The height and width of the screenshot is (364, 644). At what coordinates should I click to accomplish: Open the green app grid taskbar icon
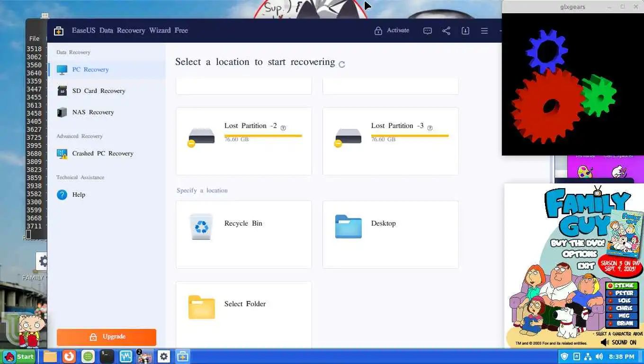[x=88, y=356]
